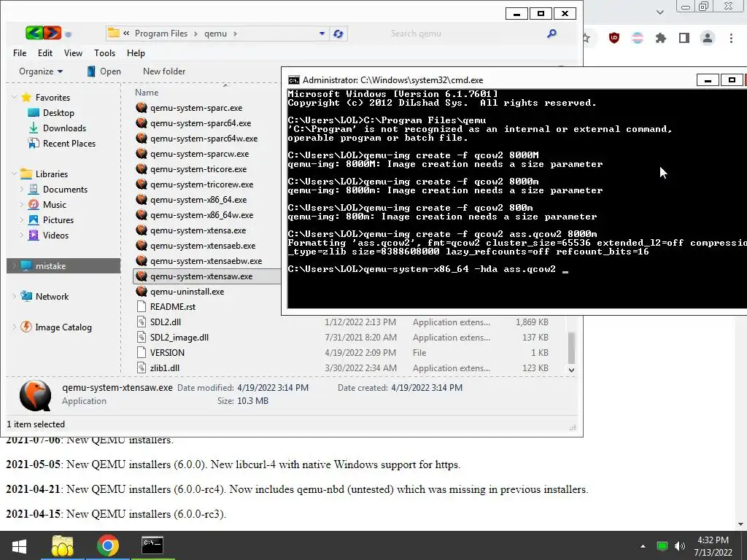747x560 pixels.
Task: Click the Open toolbar button
Action: tap(104, 71)
